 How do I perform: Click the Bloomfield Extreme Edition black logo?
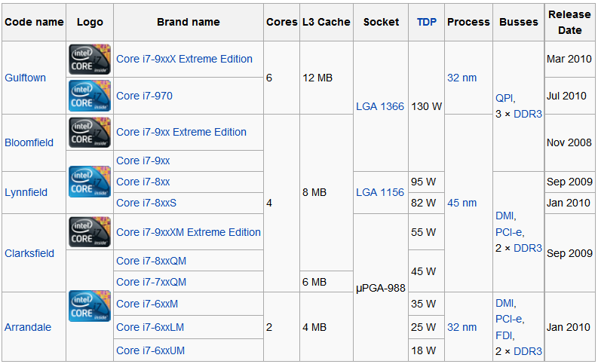(90, 132)
